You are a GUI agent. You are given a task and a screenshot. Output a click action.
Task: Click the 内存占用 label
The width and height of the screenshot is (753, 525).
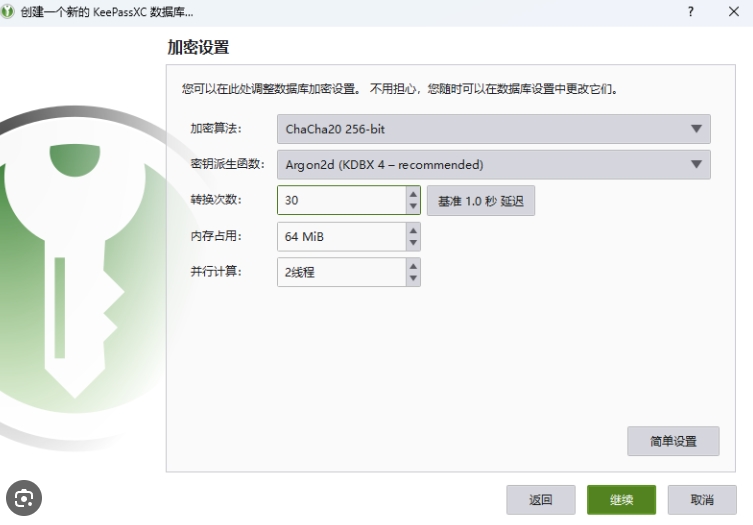click(216, 236)
